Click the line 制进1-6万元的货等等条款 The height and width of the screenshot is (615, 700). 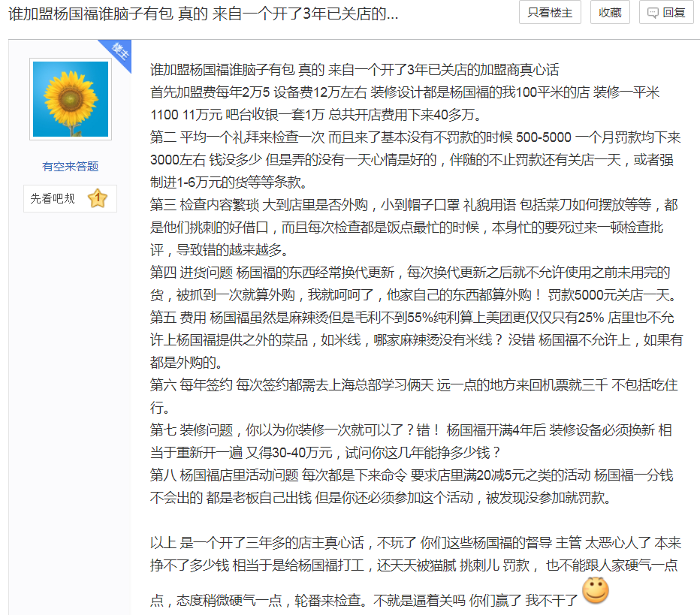pyautogui.click(x=229, y=182)
